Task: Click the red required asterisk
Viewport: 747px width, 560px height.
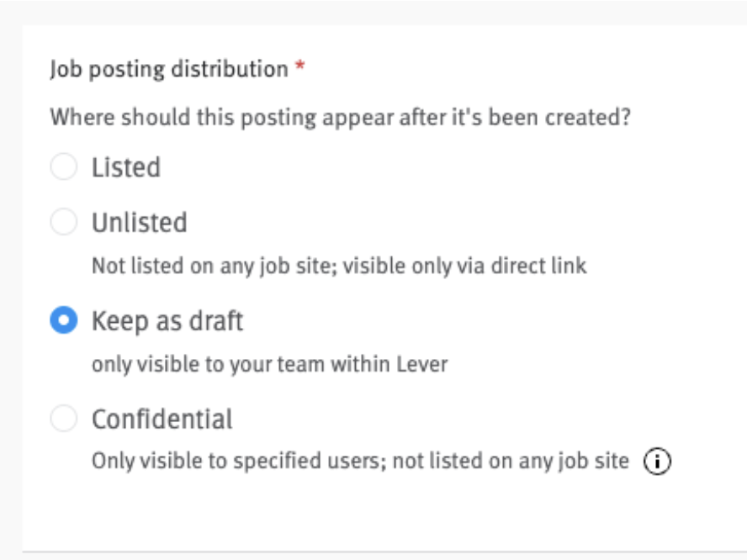Action: [x=299, y=66]
